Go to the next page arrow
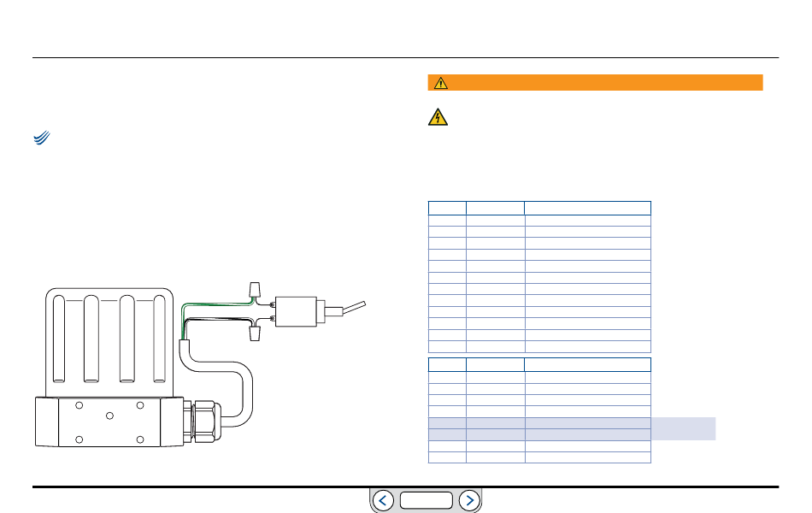This screenshot has width=812, height=513. pyautogui.click(x=470, y=500)
